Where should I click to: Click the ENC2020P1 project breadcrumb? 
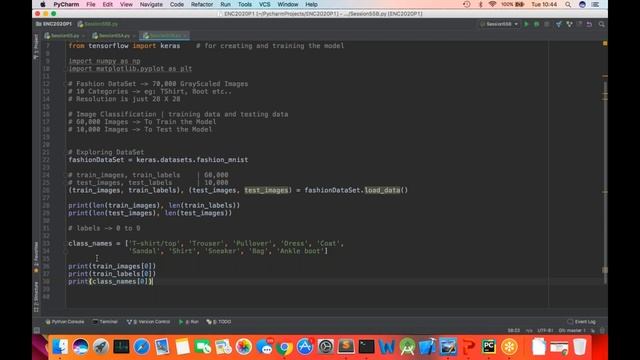click(53, 24)
